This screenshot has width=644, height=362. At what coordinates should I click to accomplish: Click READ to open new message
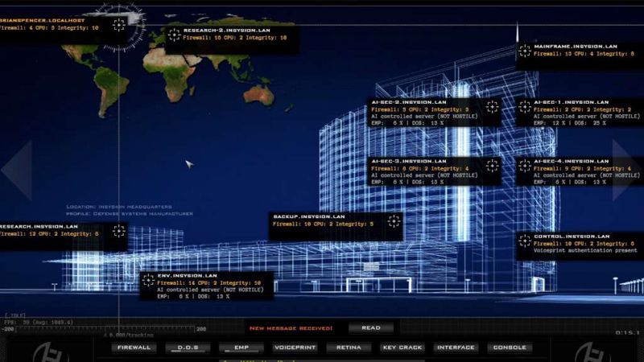click(x=371, y=328)
